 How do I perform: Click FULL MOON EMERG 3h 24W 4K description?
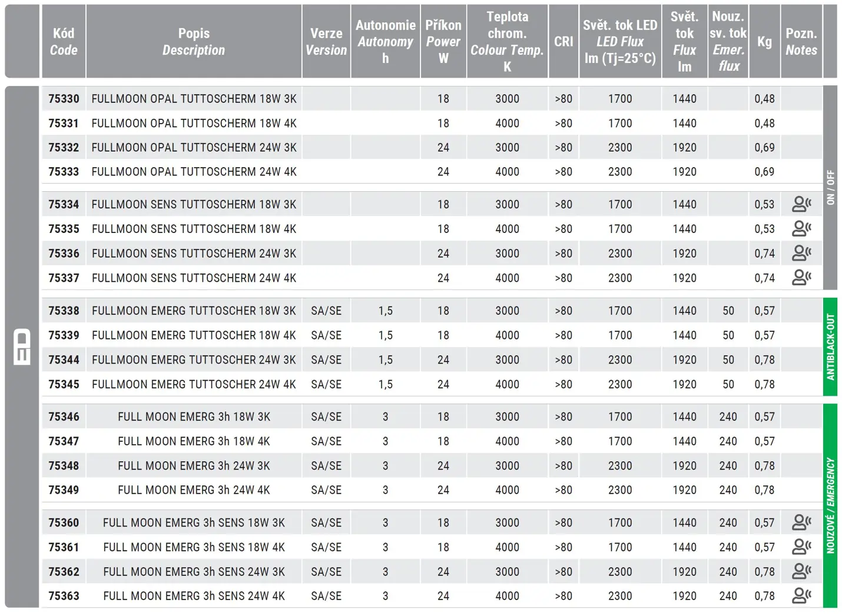coord(194,490)
